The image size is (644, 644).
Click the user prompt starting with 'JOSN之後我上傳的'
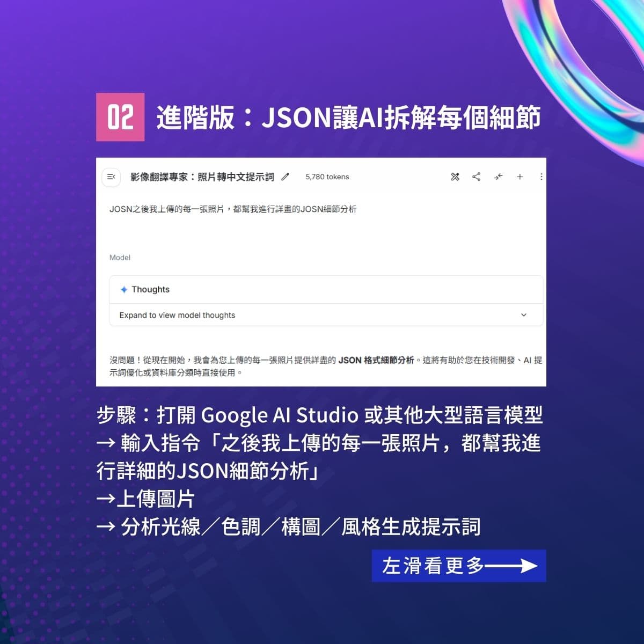click(x=233, y=209)
